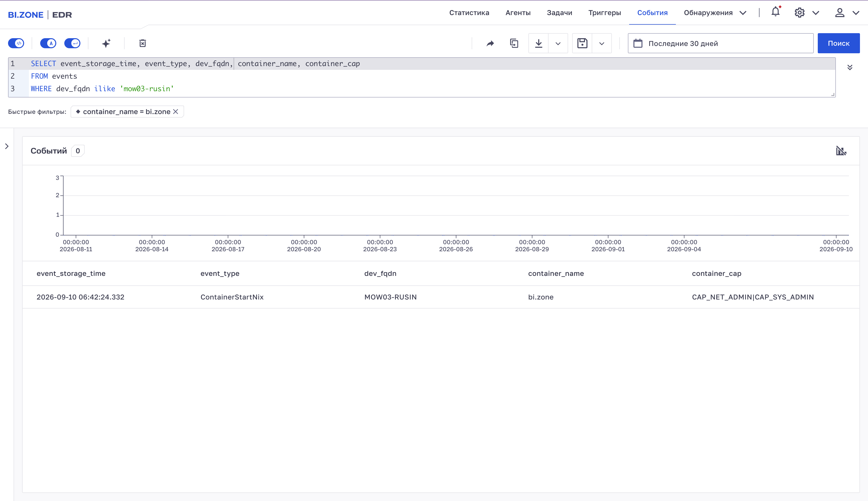This screenshot has width=868, height=501.
Task: Collapse the query editor with the double chevron
Action: [x=850, y=67]
